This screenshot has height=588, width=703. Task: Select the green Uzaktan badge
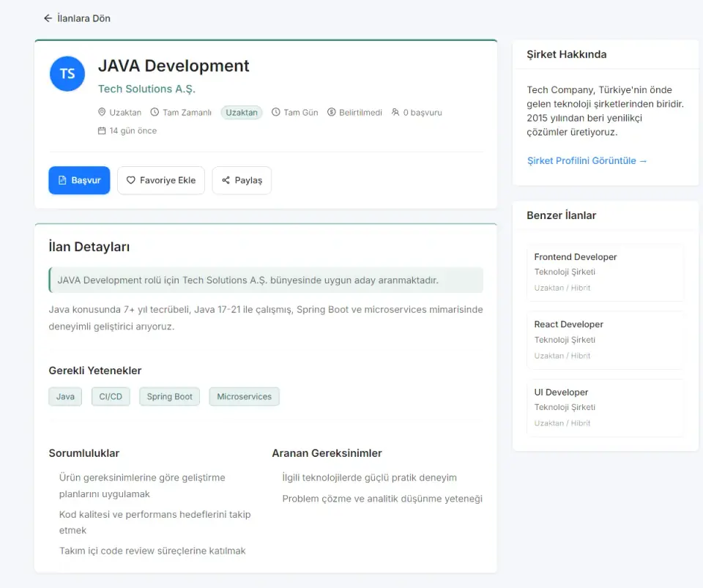click(x=242, y=113)
